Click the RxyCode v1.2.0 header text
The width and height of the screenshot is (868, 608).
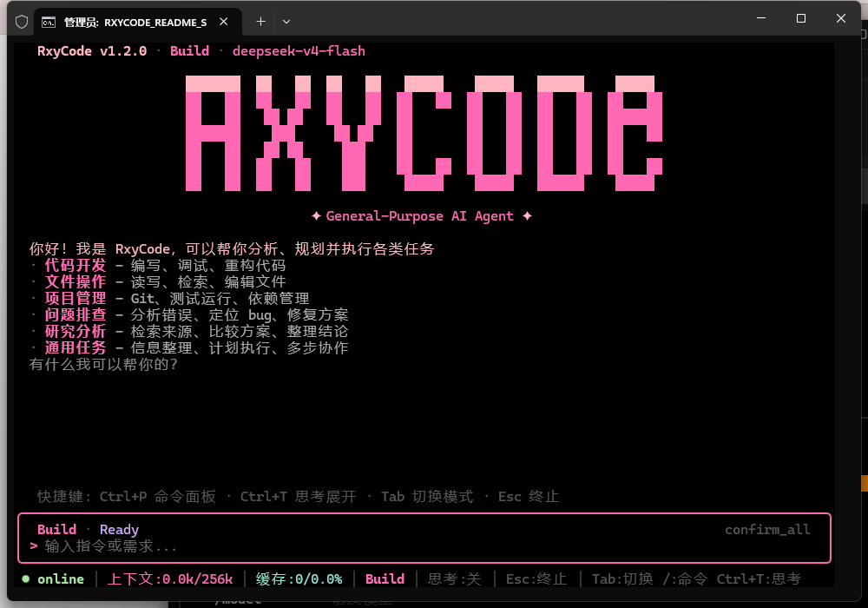click(x=92, y=51)
